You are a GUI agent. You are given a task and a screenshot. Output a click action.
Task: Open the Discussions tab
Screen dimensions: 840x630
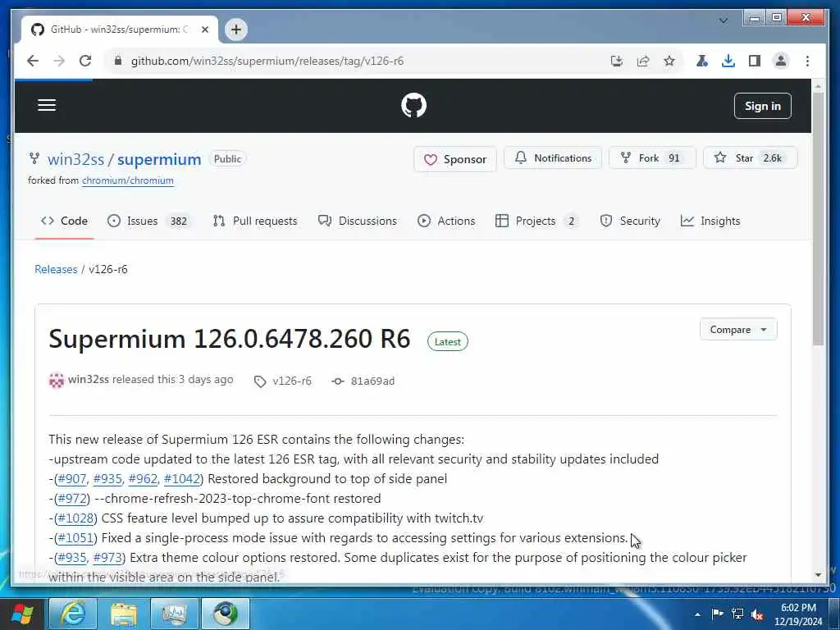[358, 221]
